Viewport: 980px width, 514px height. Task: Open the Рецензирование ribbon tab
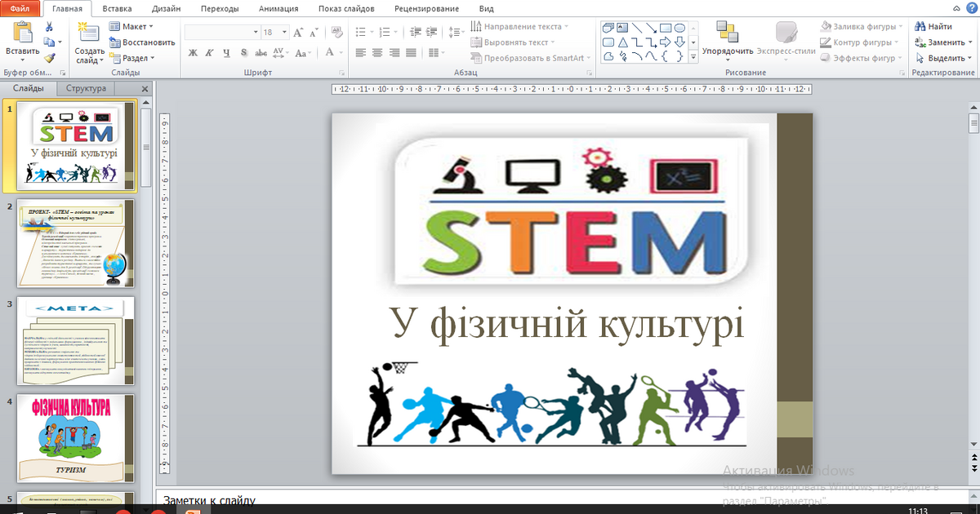426,7
